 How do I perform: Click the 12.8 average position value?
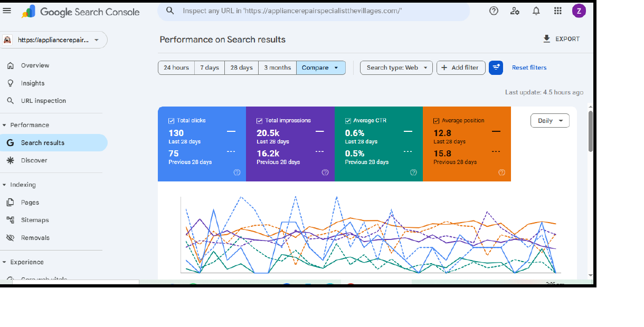[442, 133]
